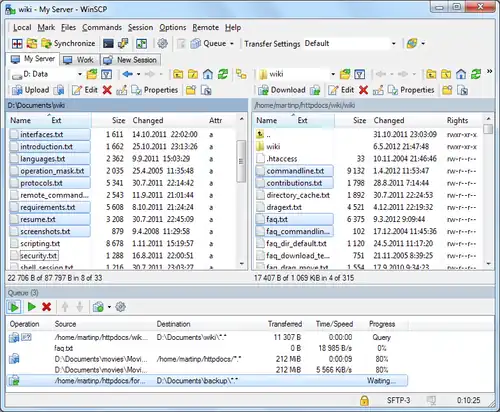Viewport: 500px width, 412px height.
Task: Click the Download button
Action: (x=282, y=90)
